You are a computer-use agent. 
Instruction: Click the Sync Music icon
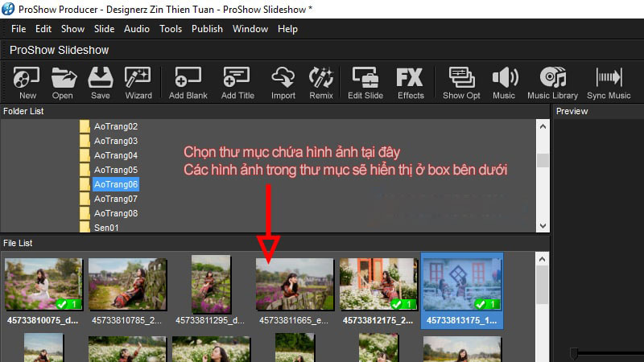point(609,83)
